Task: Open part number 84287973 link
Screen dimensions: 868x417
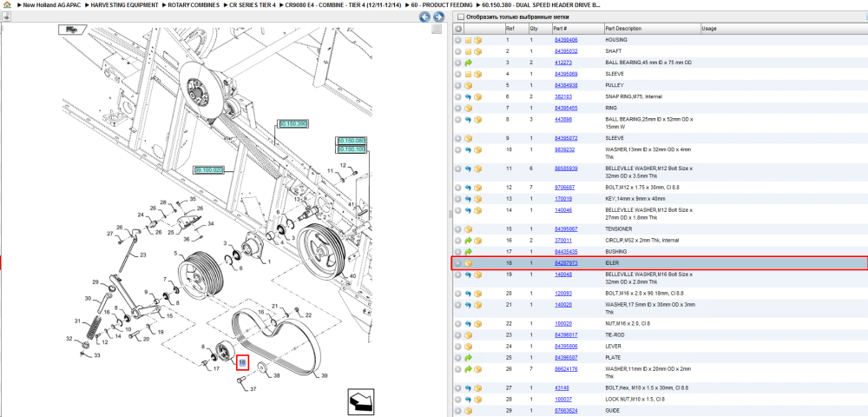Action: pos(566,263)
